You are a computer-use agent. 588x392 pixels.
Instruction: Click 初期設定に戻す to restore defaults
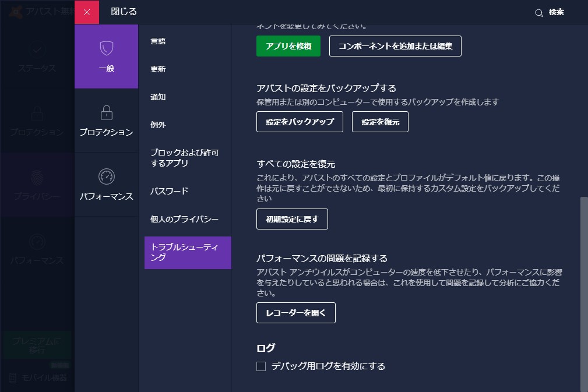tap(291, 218)
